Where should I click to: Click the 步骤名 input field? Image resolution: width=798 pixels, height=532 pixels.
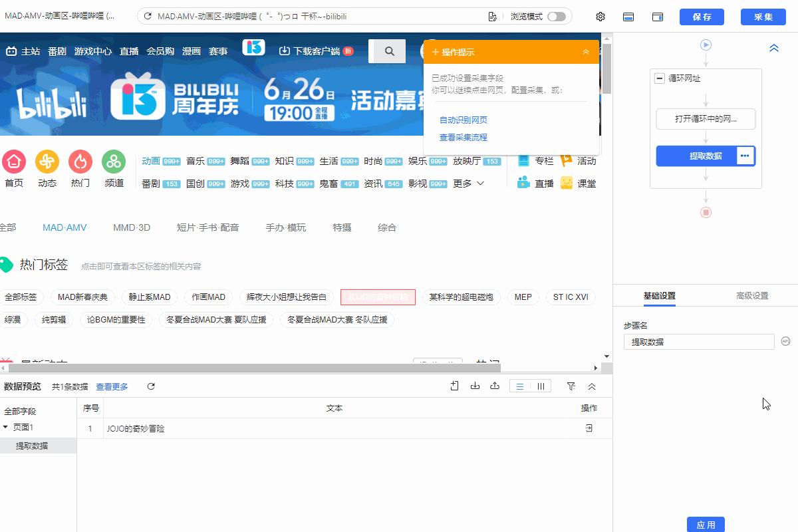click(x=699, y=342)
